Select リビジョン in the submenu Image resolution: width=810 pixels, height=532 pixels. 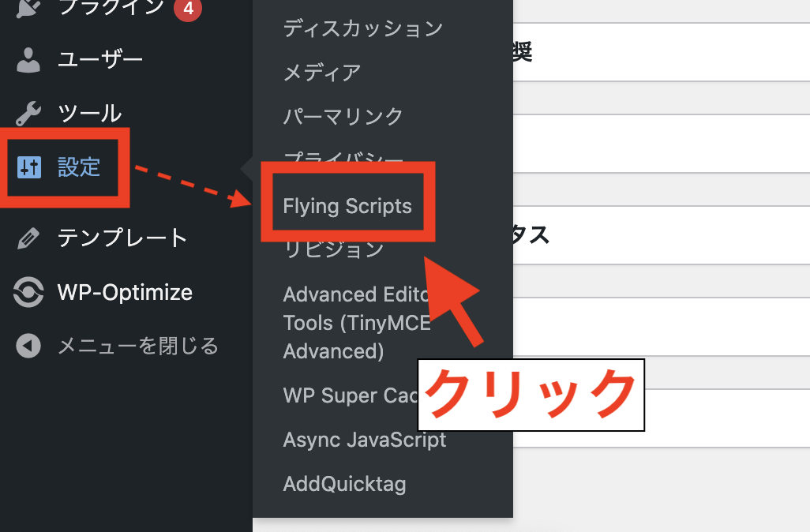pyautogui.click(x=335, y=249)
